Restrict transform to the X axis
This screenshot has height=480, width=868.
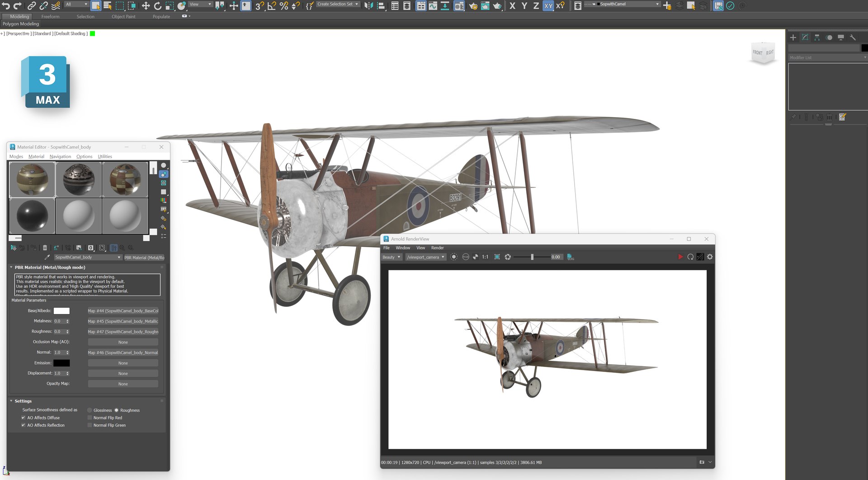pyautogui.click(x=512, y=5)
